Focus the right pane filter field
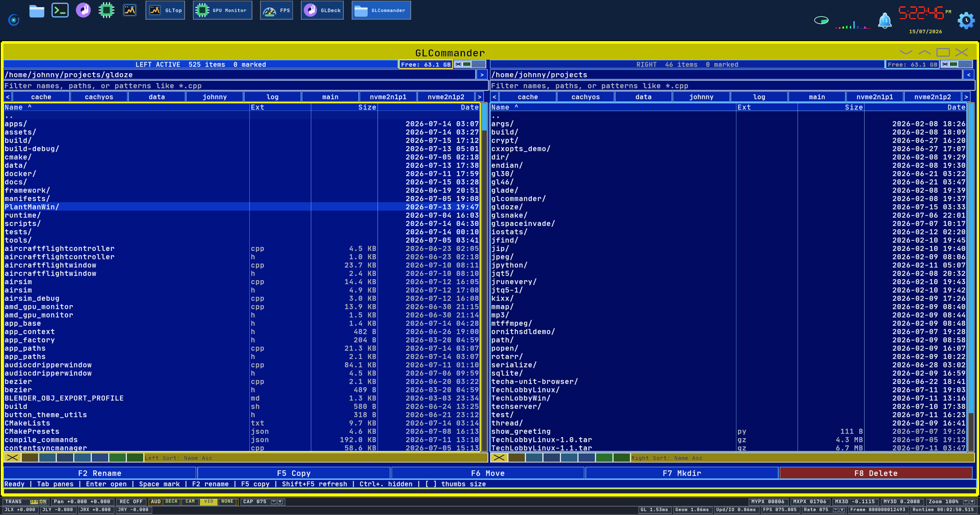 click(732, 86)
